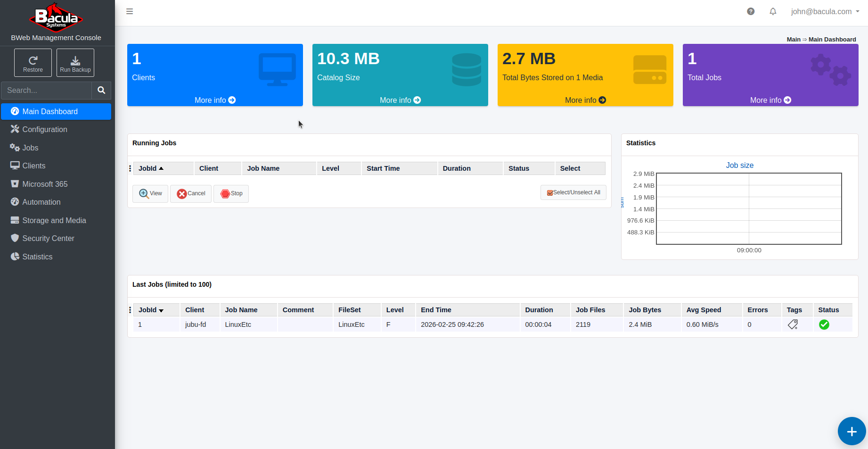The height and width of the screenshot is (449, 868).
Task: Click the Stop running job button
Action: click(x=231, y=193)
